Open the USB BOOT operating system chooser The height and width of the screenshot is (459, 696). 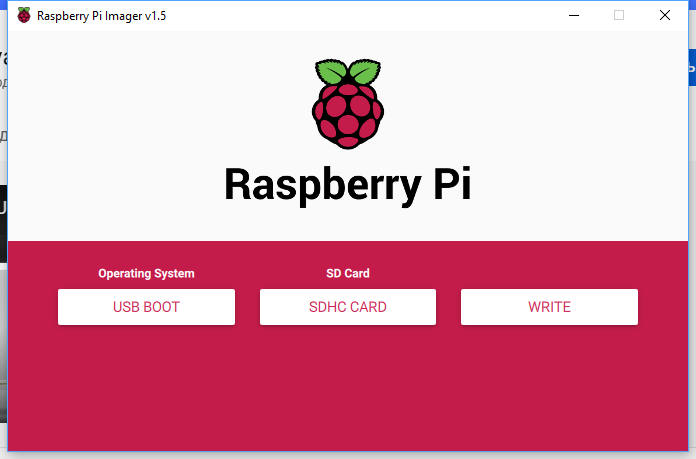146,307
